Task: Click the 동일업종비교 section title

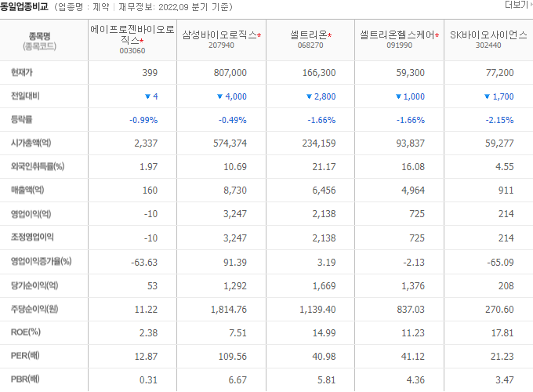Action: tap(24, 6)
